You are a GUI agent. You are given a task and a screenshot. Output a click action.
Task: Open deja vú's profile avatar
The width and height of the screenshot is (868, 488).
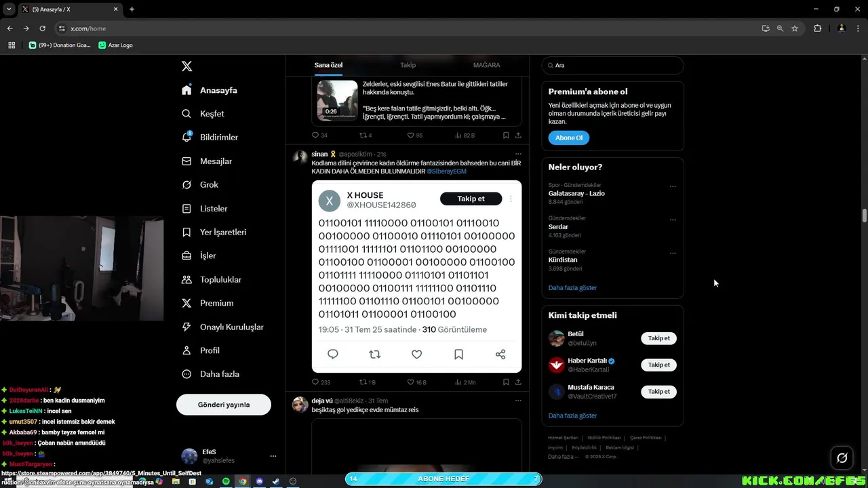coord(300,404)
